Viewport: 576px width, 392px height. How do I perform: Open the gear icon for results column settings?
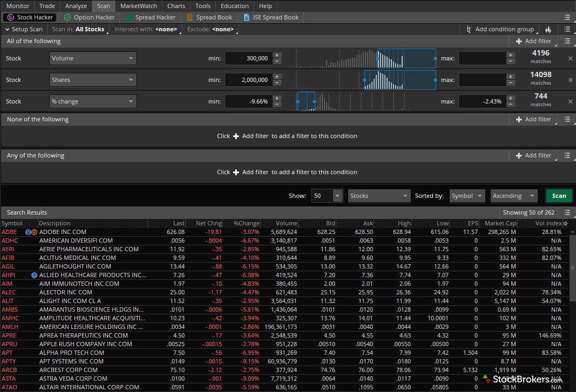[x=566, y=223]
